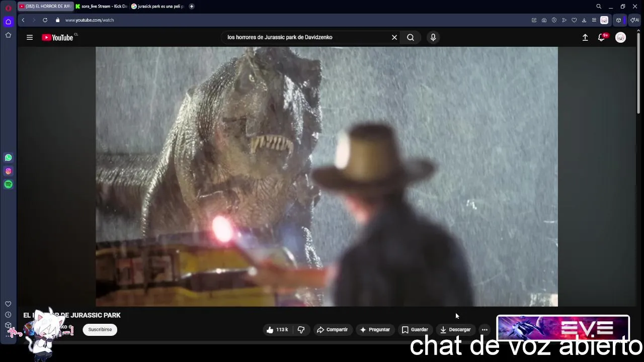Open Spotify from the sidebar
Viewport: 644px width, 362px height.
8,185
